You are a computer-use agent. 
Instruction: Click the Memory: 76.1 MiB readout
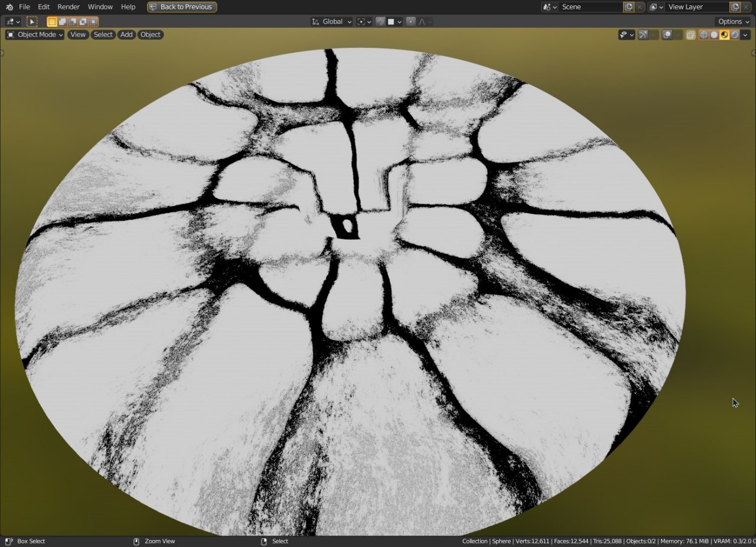685,541
